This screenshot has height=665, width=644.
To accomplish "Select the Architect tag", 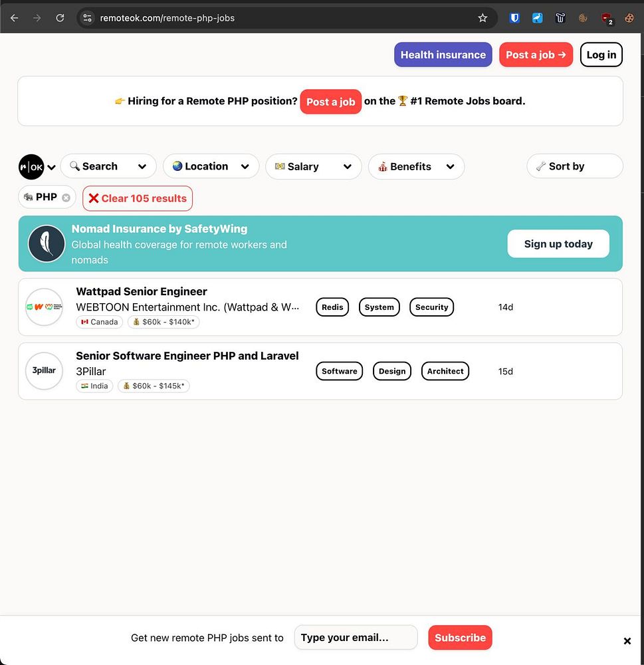I will coord(445,371).
